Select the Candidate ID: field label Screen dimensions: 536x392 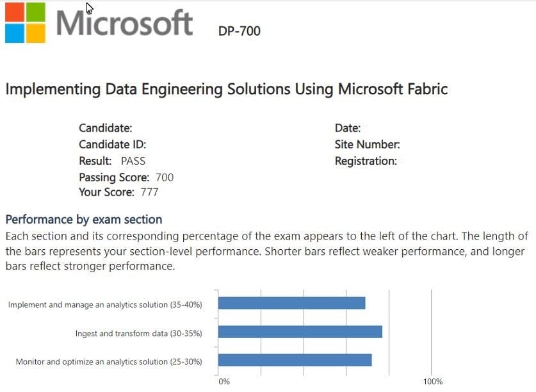[x=113, y=145]
